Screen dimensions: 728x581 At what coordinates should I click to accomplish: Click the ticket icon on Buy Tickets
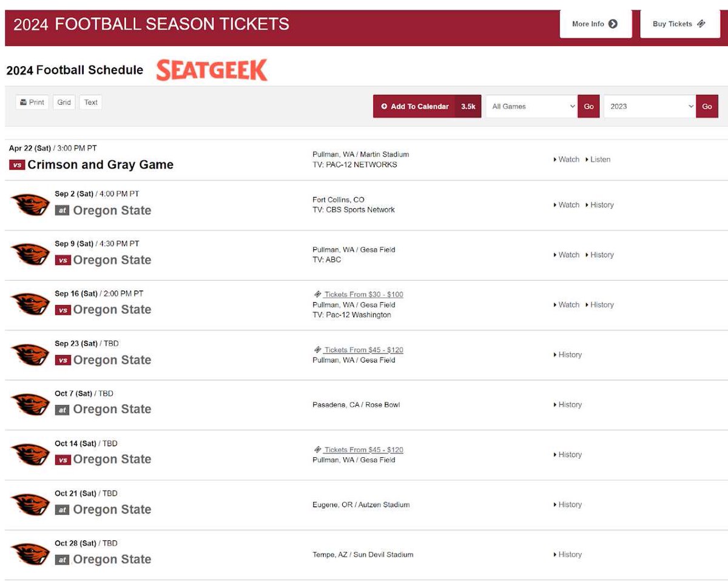pos(702,23)
